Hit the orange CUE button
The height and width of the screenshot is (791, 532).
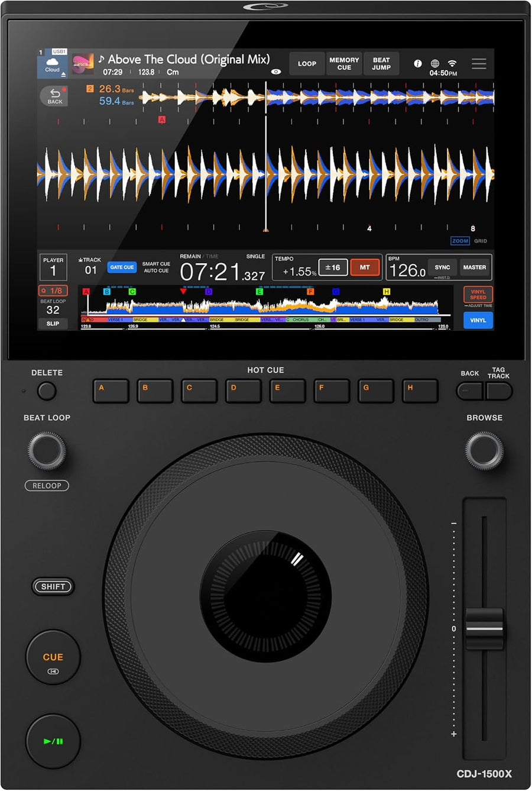53,657
